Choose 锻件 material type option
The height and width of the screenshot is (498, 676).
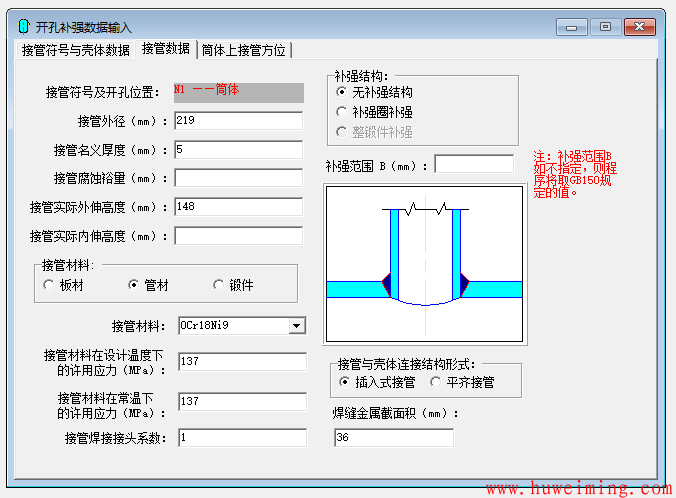point(219,285)
